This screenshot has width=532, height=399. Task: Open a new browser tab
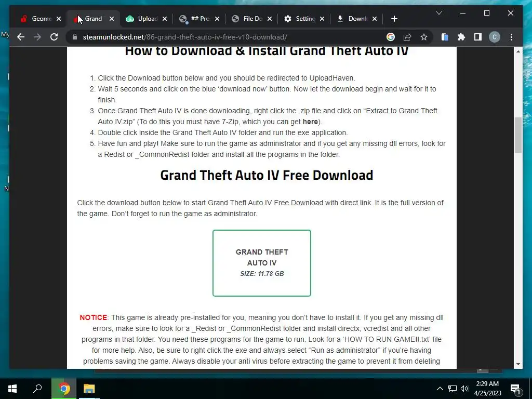coord(394,19)
